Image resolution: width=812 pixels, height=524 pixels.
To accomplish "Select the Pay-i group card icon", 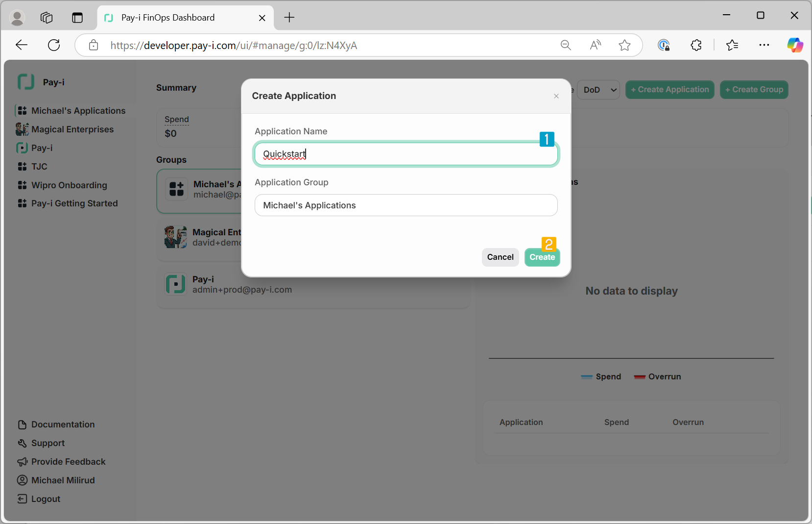I will (175, 284).
